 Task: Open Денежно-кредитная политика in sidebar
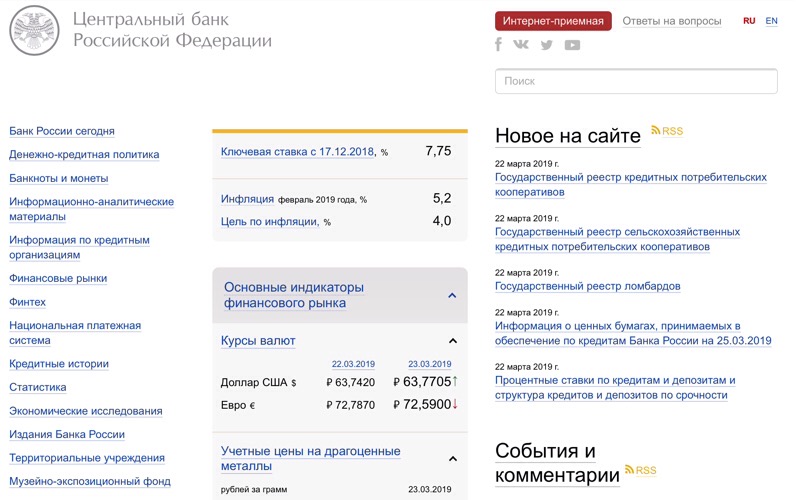[84, 154]
